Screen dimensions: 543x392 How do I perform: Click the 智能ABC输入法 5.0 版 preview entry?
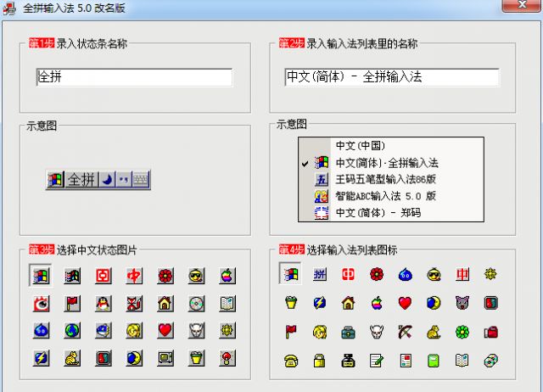click(390, 196)
